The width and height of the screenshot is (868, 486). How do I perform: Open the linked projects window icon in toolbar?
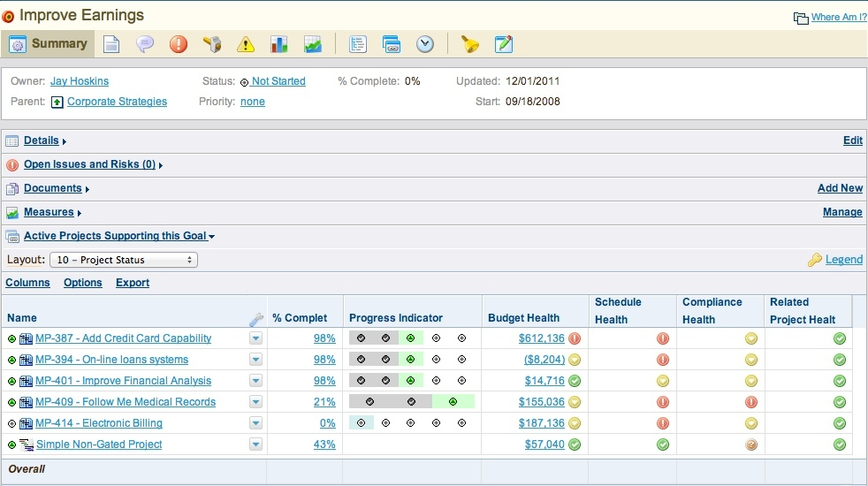[392, 44]
